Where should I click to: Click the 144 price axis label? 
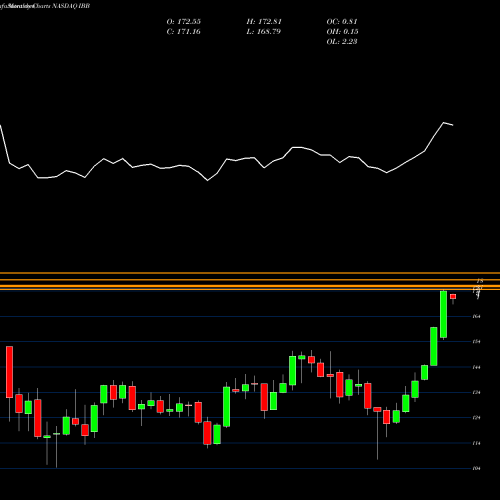click(477, 367)
